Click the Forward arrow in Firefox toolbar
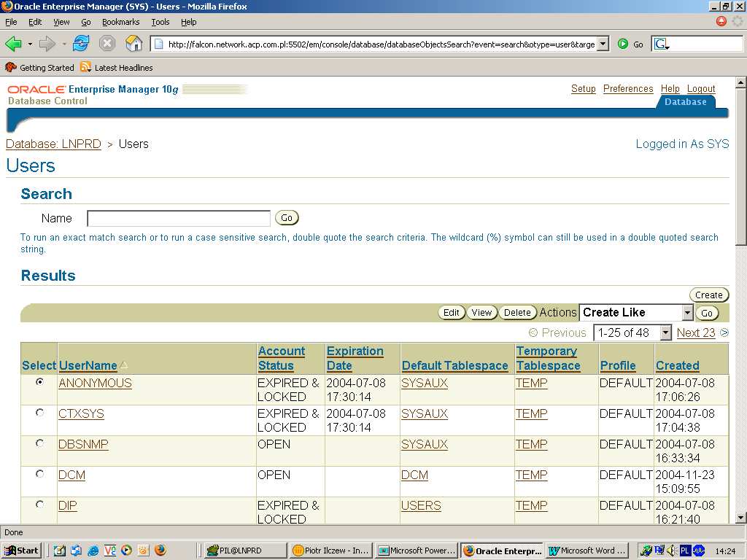The width and height of the screenshot is (747, 560). pyautogui.click(x=47, y=44)
